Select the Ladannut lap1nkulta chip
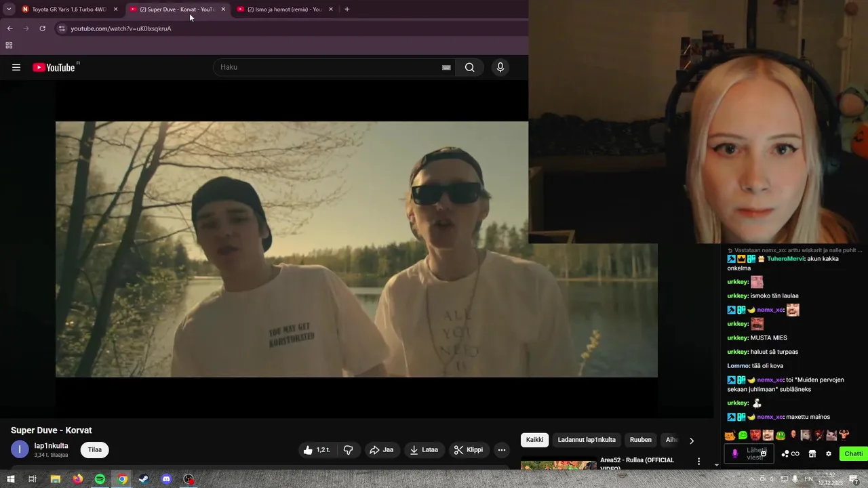This screenshot has height=488, width=868. pyautogui.click(x=587, y=440)
